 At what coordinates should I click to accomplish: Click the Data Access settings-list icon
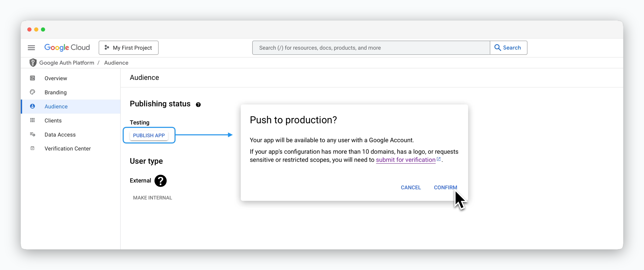point(33,134)
